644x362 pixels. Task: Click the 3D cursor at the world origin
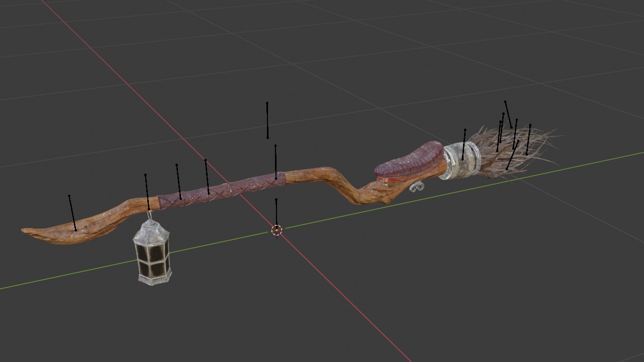277,230
